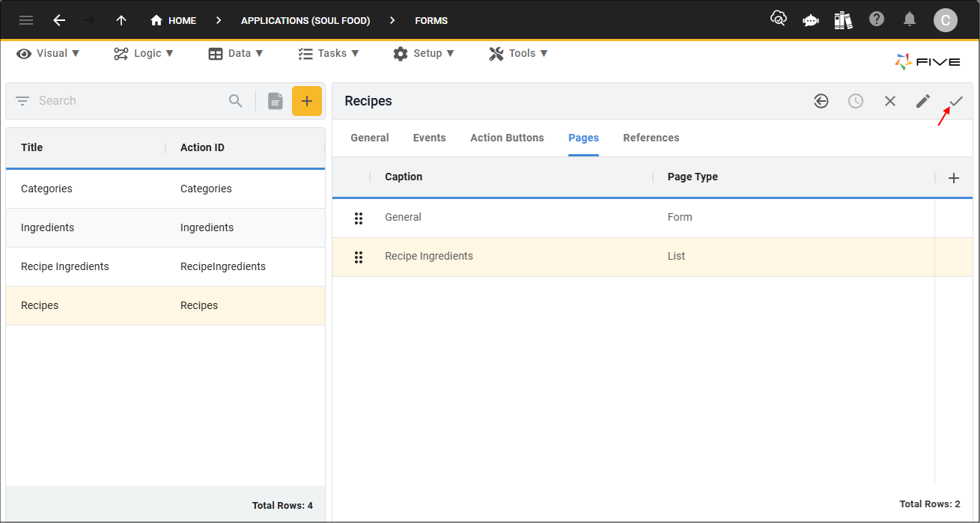View notifications bell
980x523 pixels.
coord(910,19)
